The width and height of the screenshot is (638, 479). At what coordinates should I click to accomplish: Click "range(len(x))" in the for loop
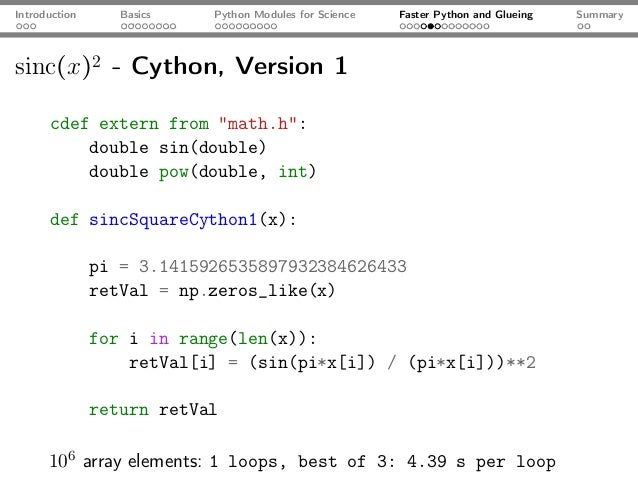coord(243,339)
